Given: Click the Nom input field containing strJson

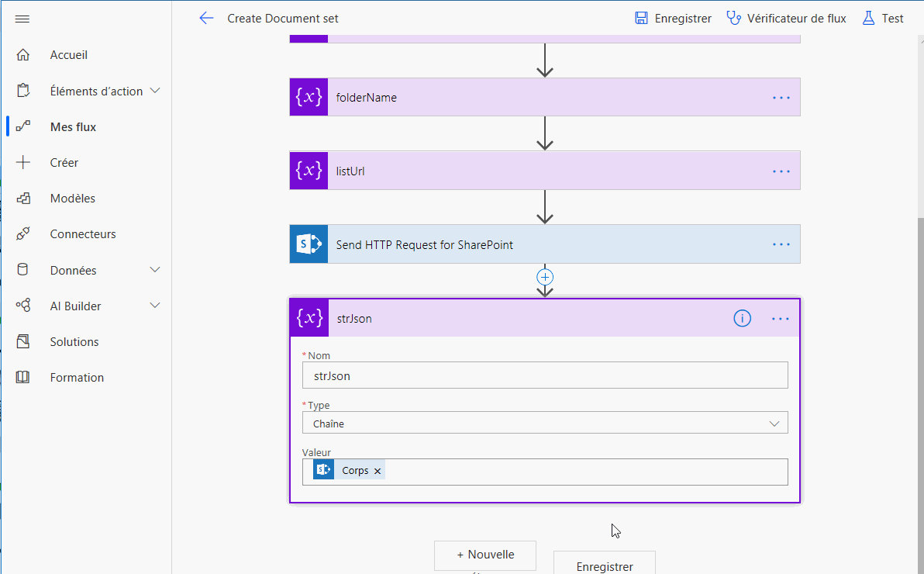Looking at the screenshot, I should point(545,375).
